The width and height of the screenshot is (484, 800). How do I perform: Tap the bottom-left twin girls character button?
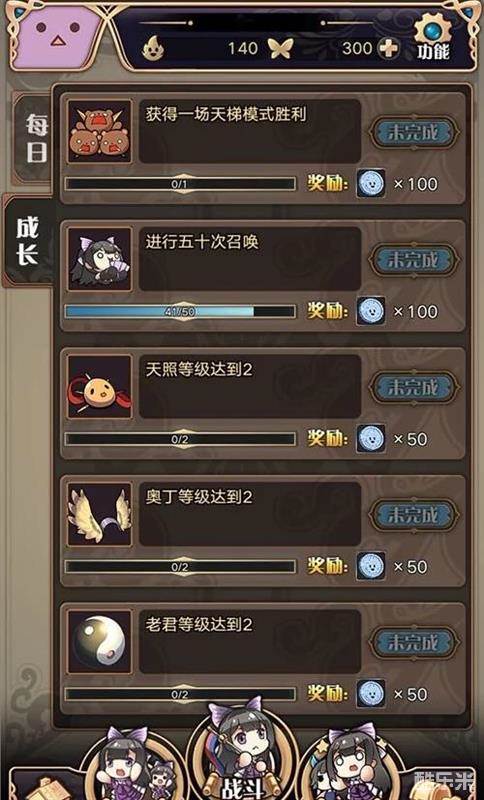coord(134,765)
